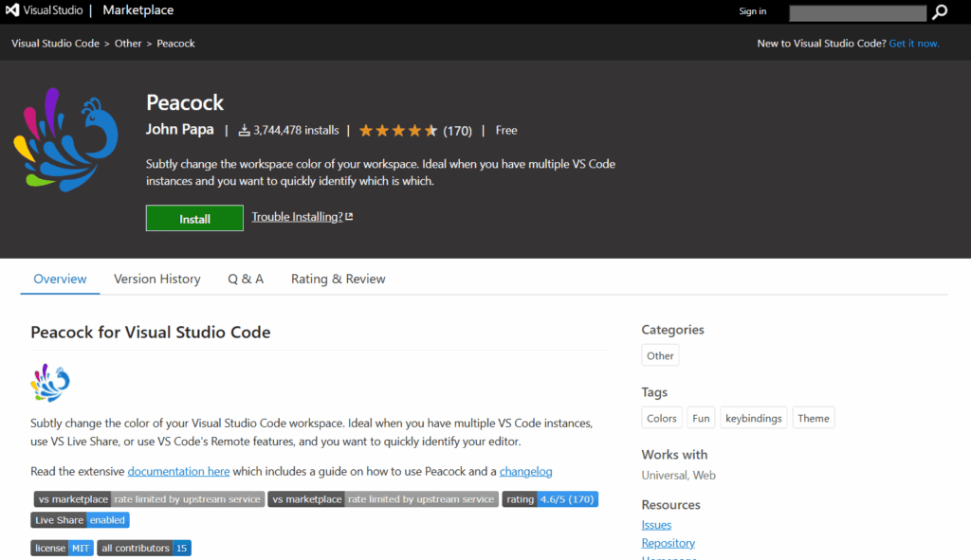Select the Fun tag
Screen dimensions: 971x560
[x=701, y=418]
